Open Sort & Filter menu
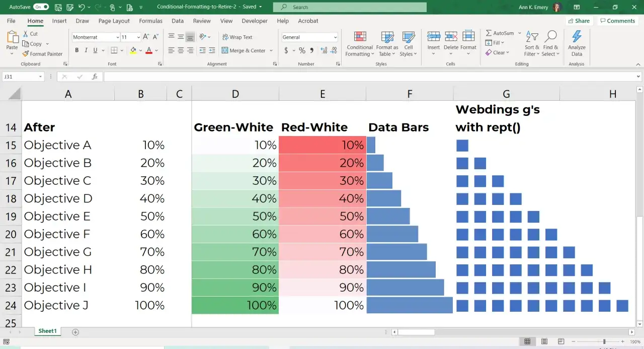Image resolution: width=644 pixels, height=349 pixels. 532,44
